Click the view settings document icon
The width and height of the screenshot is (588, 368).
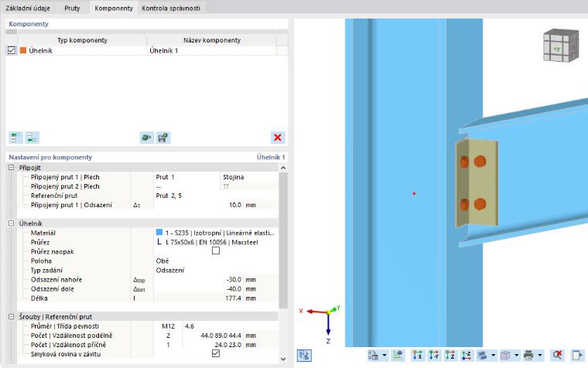[373, 356]
